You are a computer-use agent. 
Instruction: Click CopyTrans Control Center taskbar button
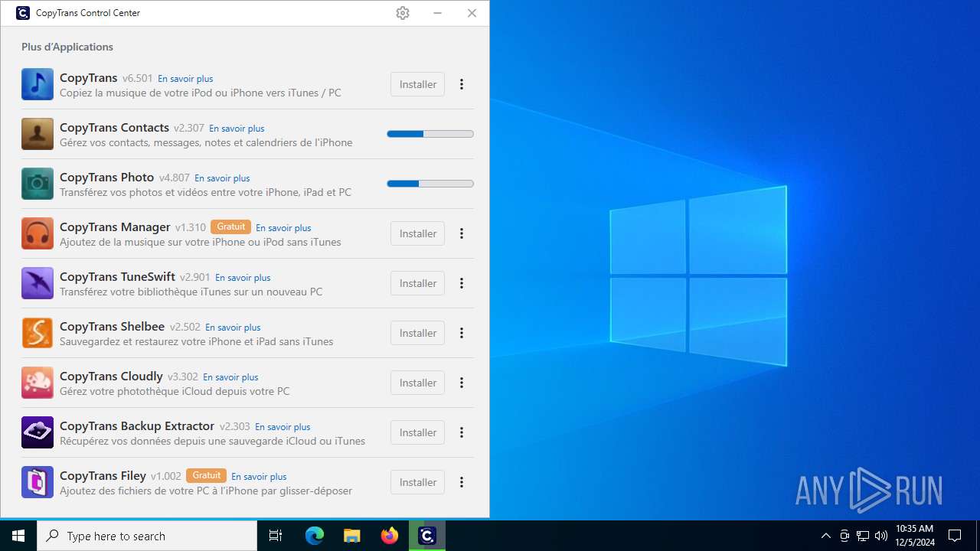[x=427, y=536]
